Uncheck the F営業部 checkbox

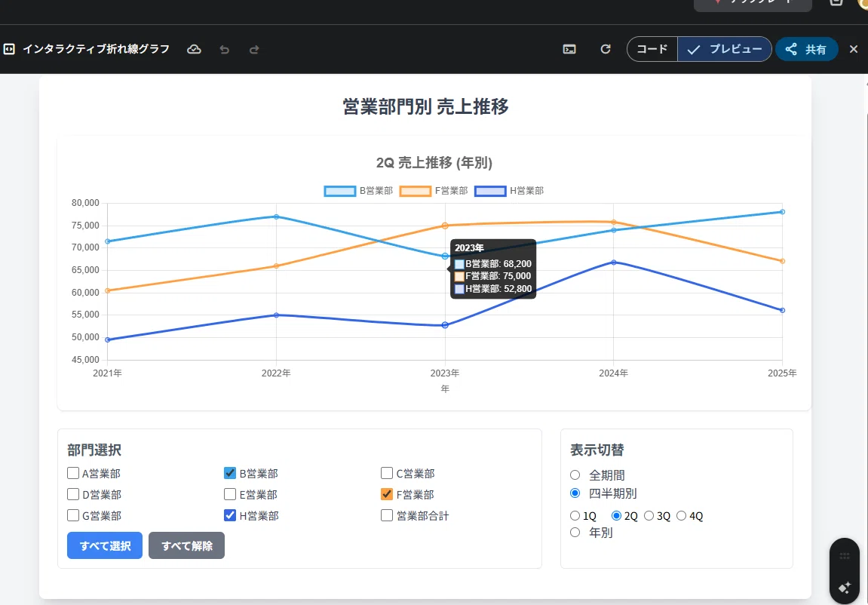pyautogui.click(x=387, y=494)
